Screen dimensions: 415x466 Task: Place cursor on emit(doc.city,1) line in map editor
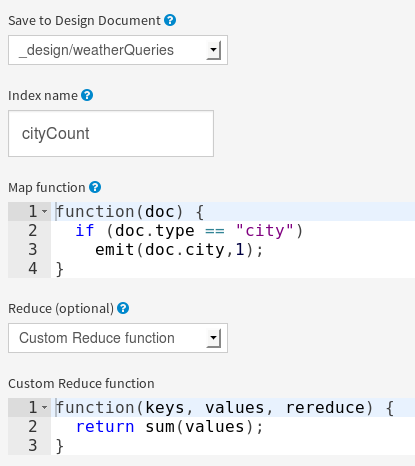[x=179, y=250]
